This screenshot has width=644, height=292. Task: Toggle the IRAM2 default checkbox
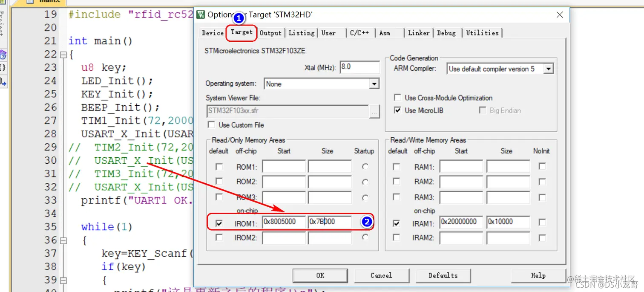pos(397,237)
